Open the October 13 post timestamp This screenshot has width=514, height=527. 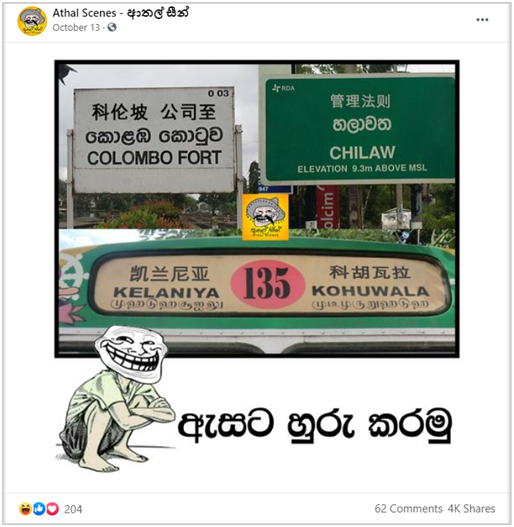pos(76,28)
